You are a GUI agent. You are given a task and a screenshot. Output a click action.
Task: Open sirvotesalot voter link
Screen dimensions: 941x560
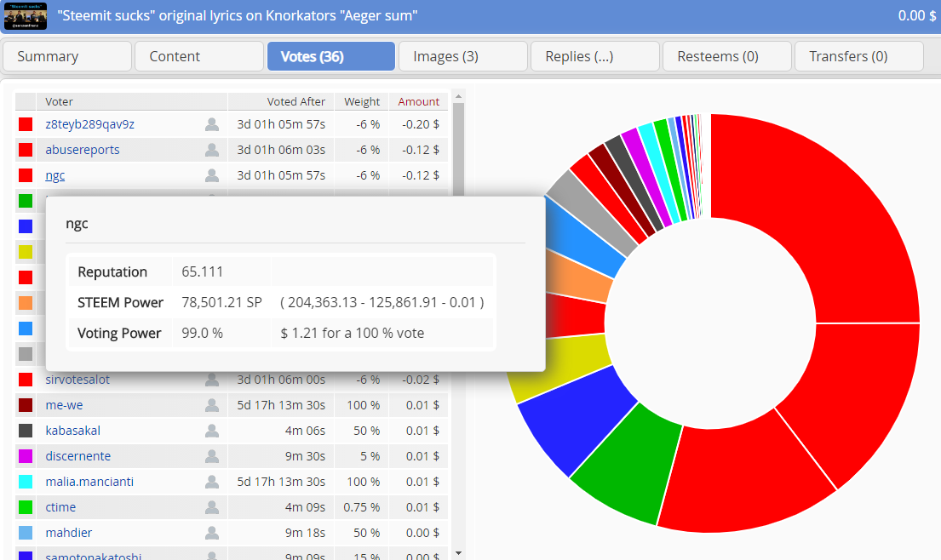(x=77, y=380)
